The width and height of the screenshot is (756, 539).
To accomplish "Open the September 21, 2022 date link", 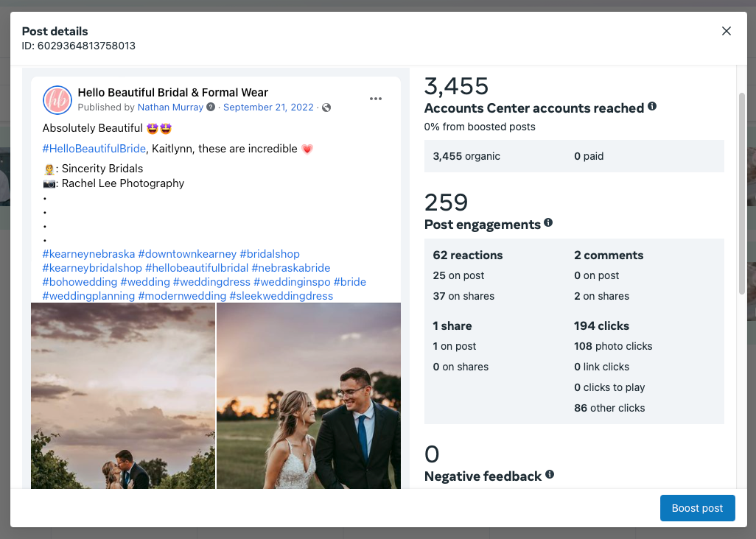I will [x=268, y=108].
